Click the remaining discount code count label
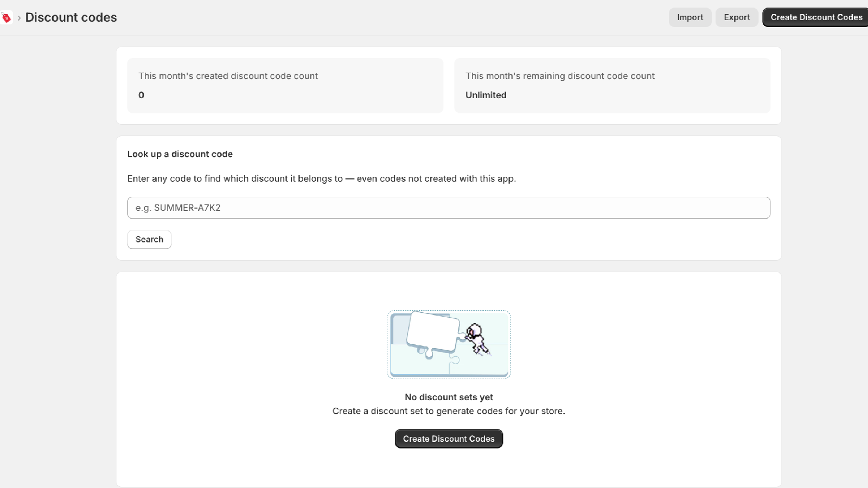This screenshot has height=488, width=868. 560,76
